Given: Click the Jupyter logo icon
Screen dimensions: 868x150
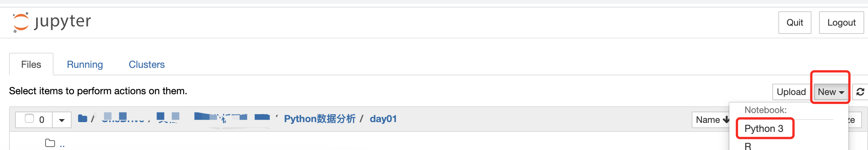Looking at the screenshot, I should (x=21, y=22).
